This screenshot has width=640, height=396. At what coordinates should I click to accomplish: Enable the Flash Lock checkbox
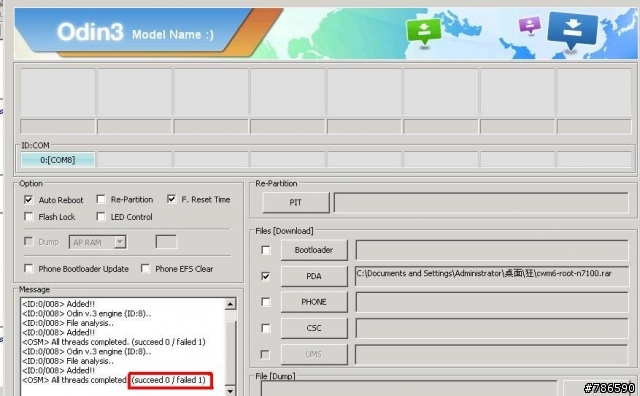tap(29, 216)
